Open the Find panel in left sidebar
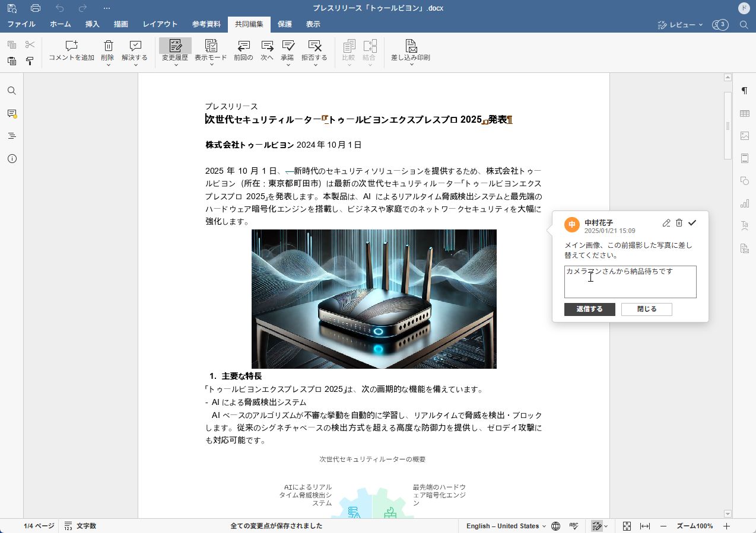This screenshot has width=756, height=533. 12,91
